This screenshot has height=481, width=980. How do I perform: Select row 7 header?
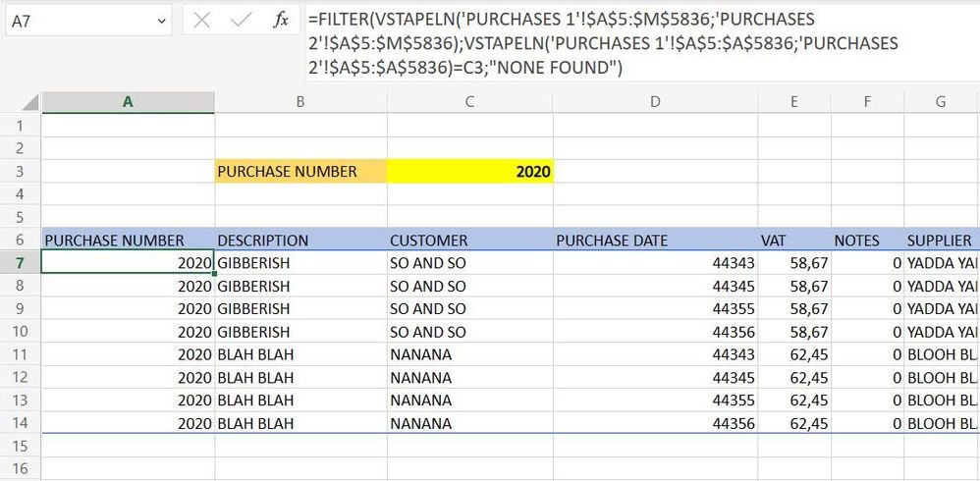(x=21, y=263)
